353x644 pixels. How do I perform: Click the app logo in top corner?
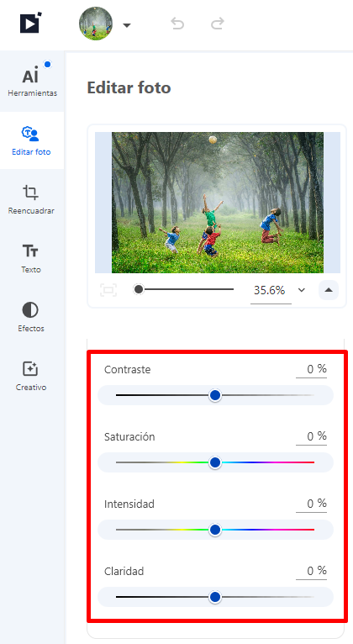[x=31, y=23]
